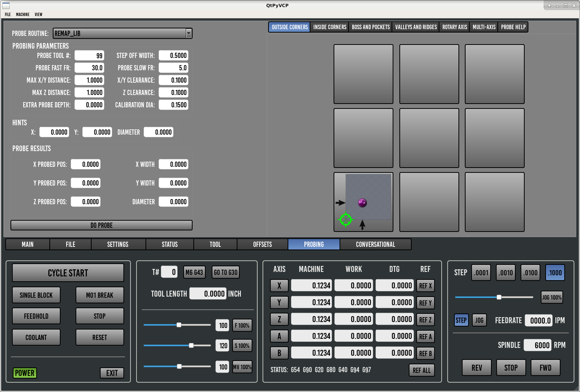Screen dimensions: 580x392
Task: Open the CONVERSATIONAL tab
Action: point(375,244)
